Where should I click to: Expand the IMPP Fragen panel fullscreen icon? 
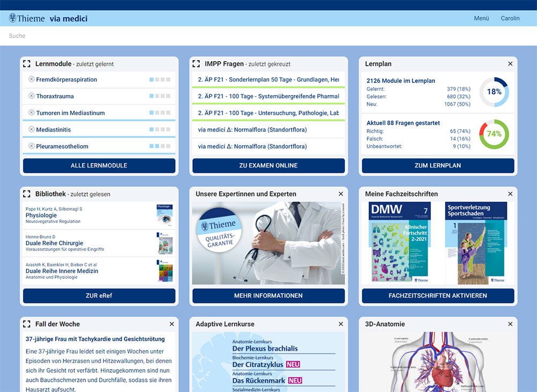[196, 64]
